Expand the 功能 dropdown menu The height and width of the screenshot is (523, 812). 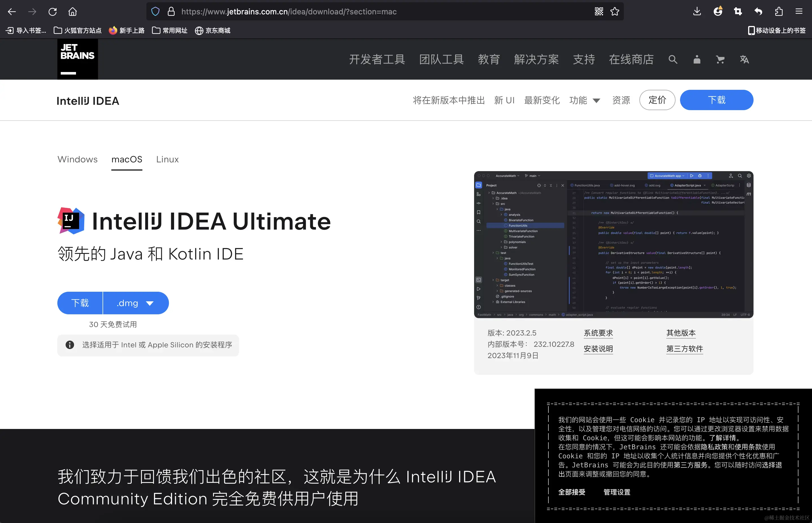[585, 100]
